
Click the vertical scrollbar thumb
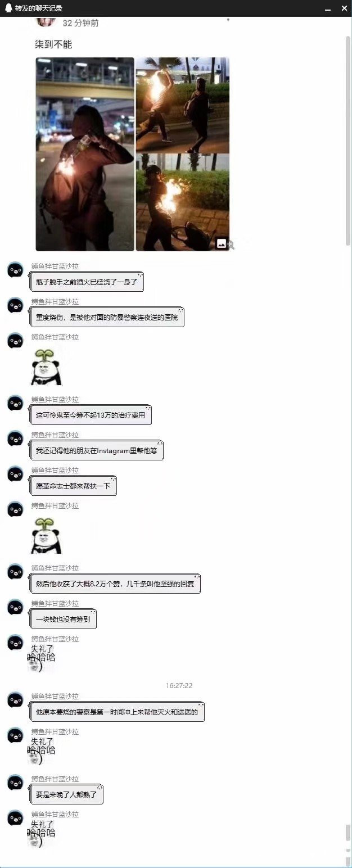point(348,141)
